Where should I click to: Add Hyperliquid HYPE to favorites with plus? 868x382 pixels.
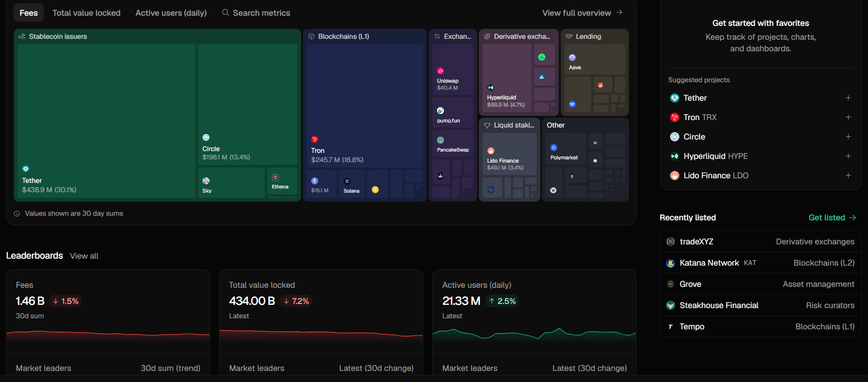(848, 156)
